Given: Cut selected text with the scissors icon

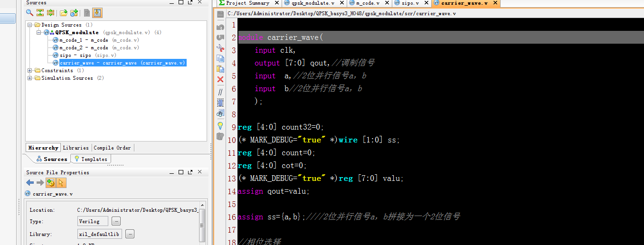Looking at the screenshot, I should coord(220,47).
